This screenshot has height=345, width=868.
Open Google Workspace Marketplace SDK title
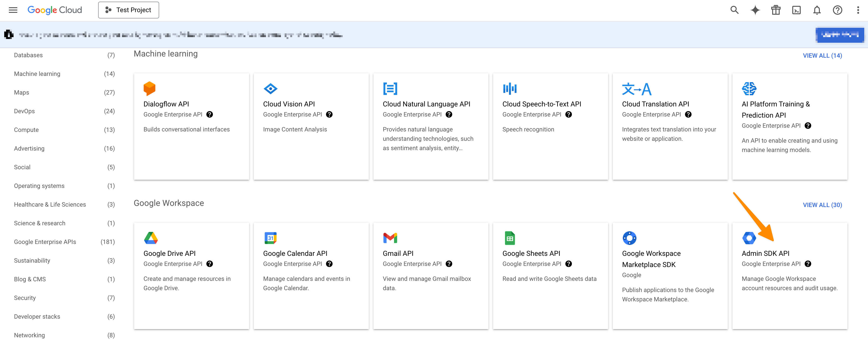[x=651, y=259]
